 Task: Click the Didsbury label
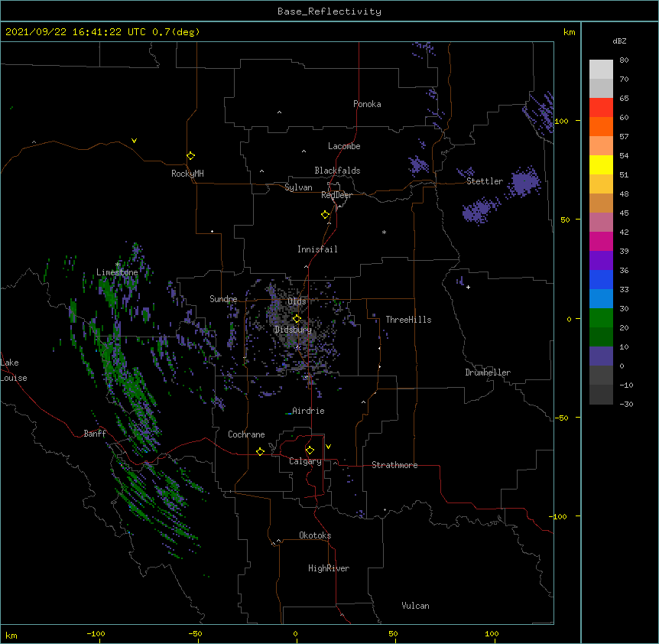294,330
